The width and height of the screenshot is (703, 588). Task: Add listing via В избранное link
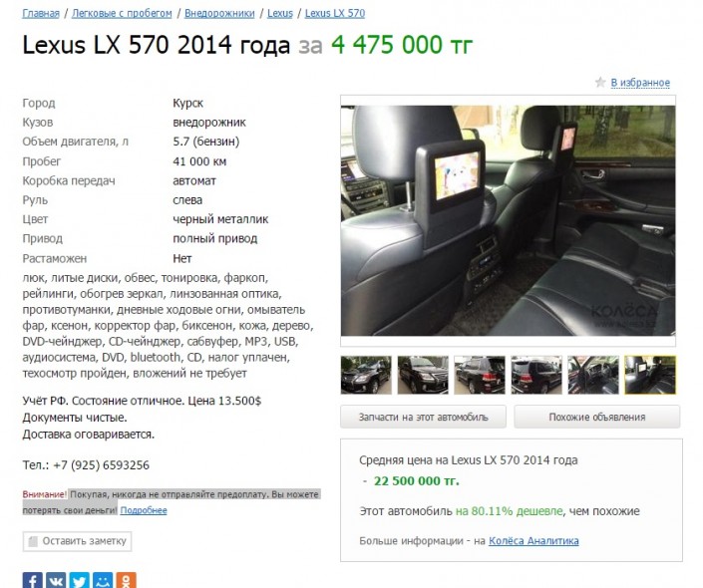tap(640, 83)
